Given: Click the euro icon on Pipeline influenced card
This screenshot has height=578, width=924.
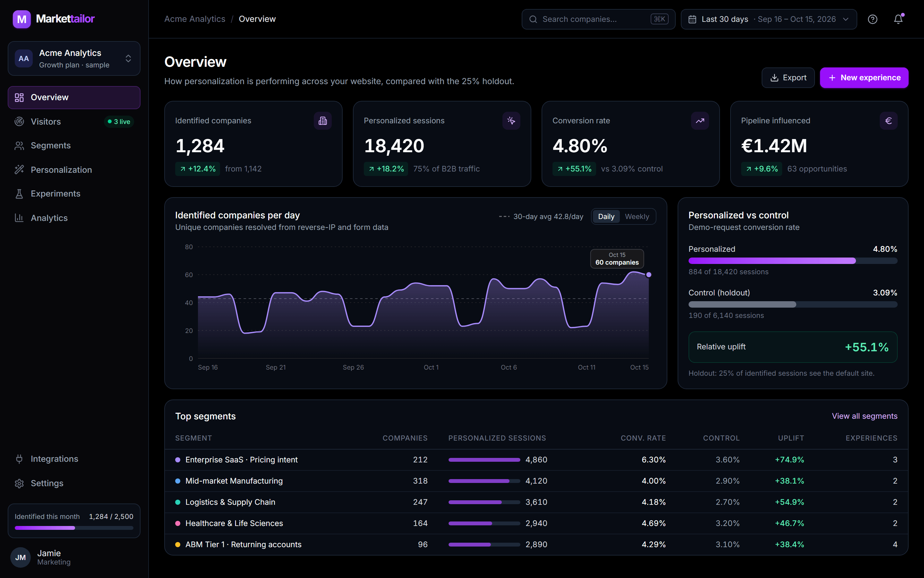Looking at the screenshot, I should click(x=888, y=121).
